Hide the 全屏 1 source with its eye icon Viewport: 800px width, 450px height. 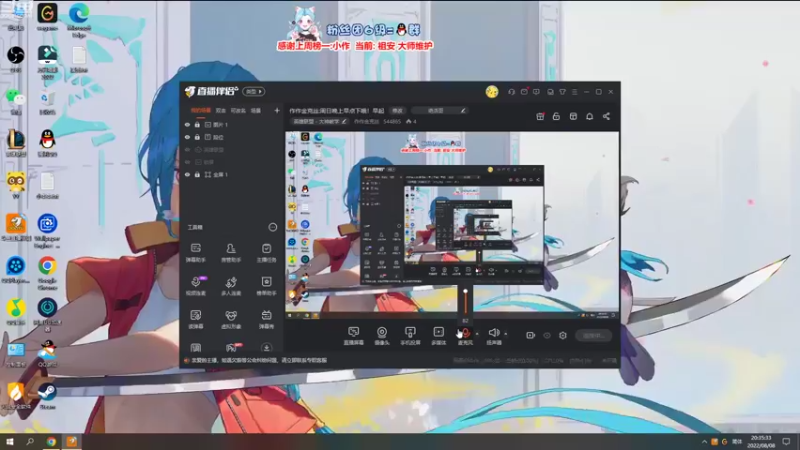click(x=187, y=174)
